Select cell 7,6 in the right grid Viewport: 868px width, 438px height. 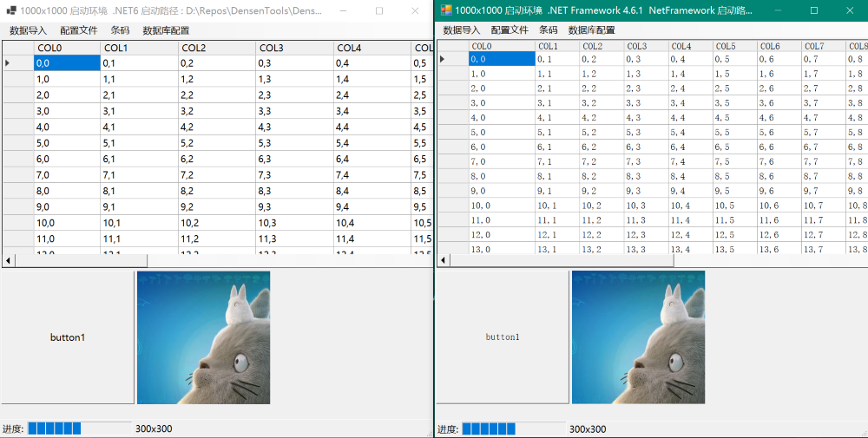tap(779, 161)
